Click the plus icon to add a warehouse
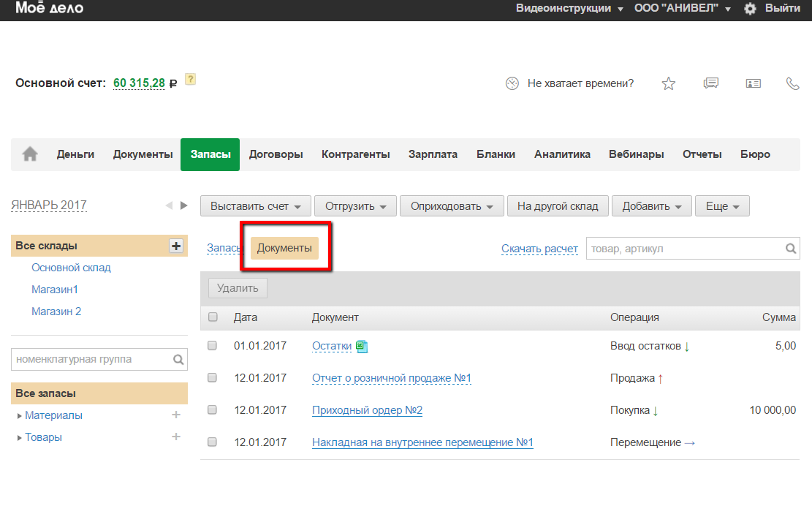The height and width of the screenshot is (506, 812). pyautogui.click(x=175, y=246)
